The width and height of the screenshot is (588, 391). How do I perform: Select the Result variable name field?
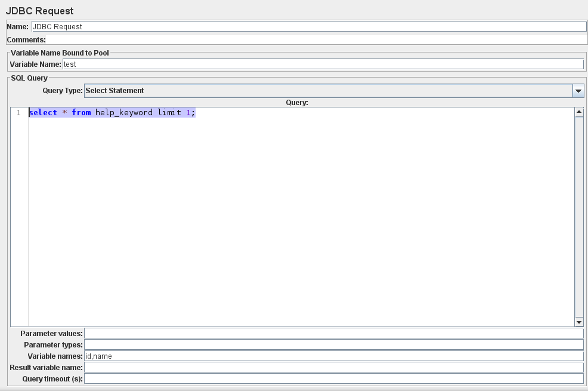(334, 367)
